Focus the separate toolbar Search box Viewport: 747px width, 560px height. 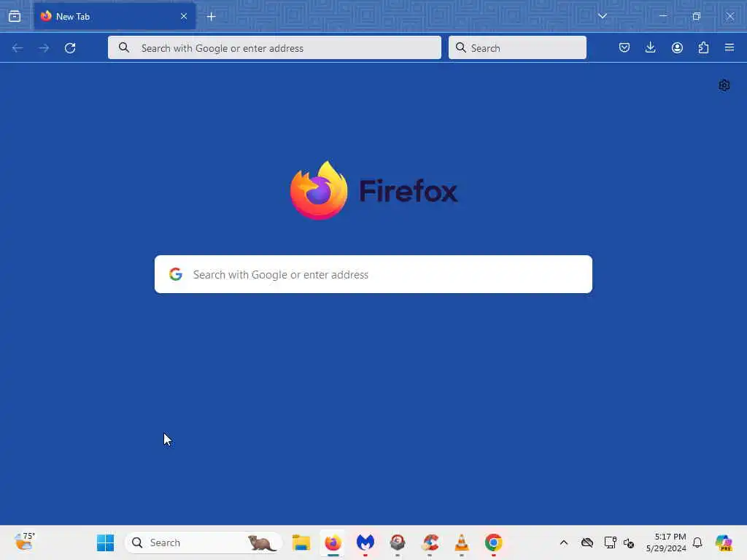[517, 47]
